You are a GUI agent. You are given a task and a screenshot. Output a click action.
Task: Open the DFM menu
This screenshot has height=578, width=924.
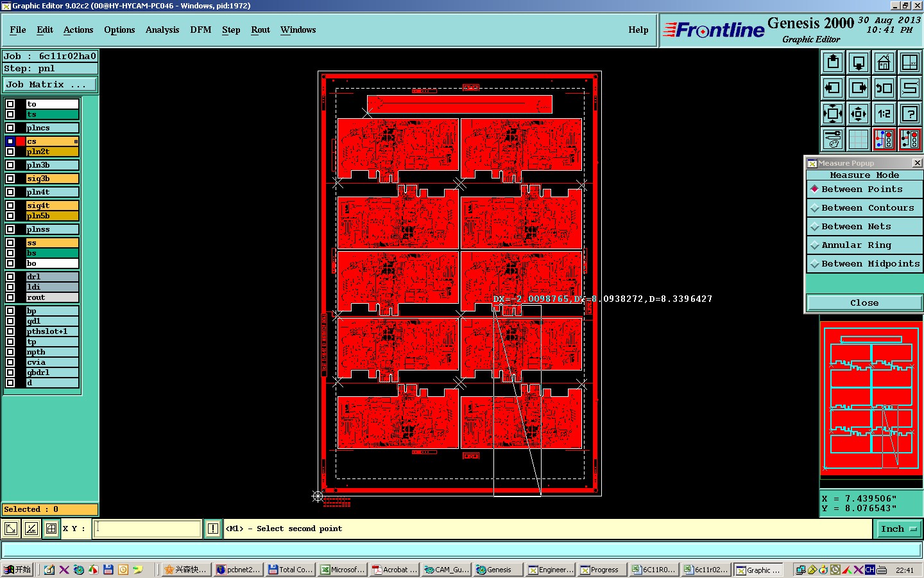[201, 30]
